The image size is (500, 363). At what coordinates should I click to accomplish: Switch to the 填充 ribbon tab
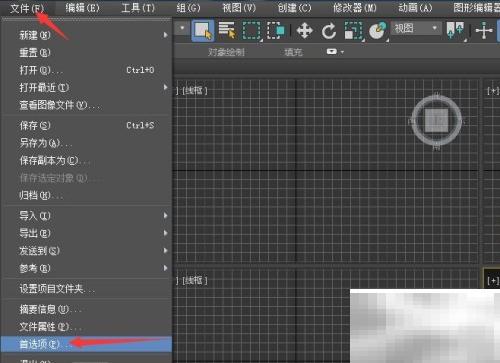click(293, 52)
